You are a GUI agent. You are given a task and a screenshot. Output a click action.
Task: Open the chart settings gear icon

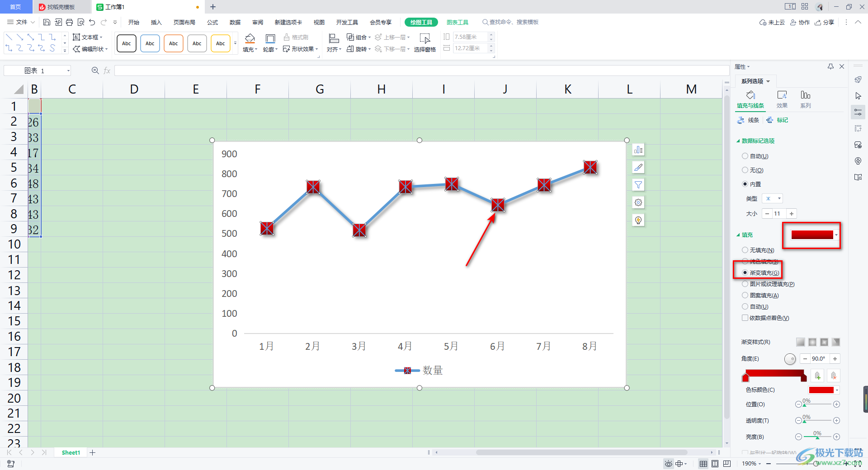638,202
